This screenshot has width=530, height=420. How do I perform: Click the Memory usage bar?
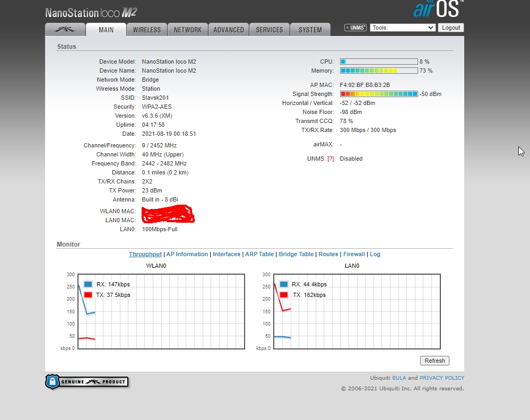[x=379, y=71]
